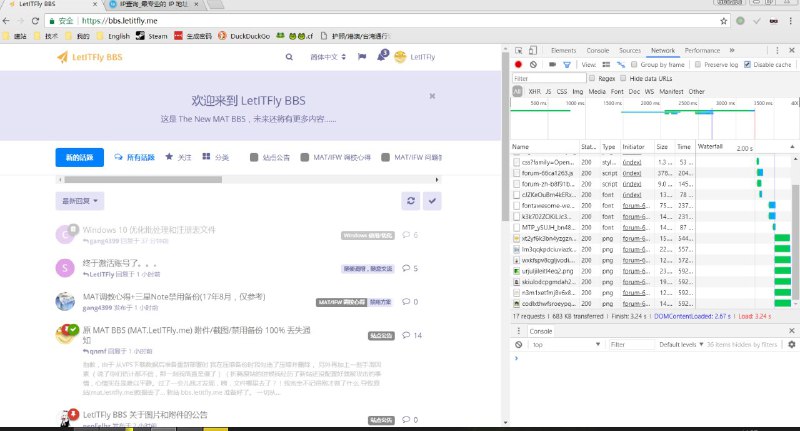
Task: Filter requests by Font type
Action: (617, 92)
